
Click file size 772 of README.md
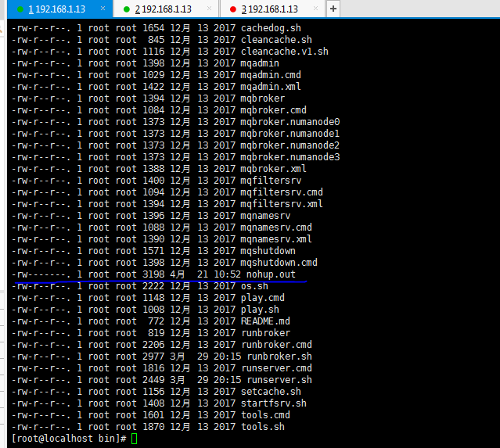click(156, 321)
